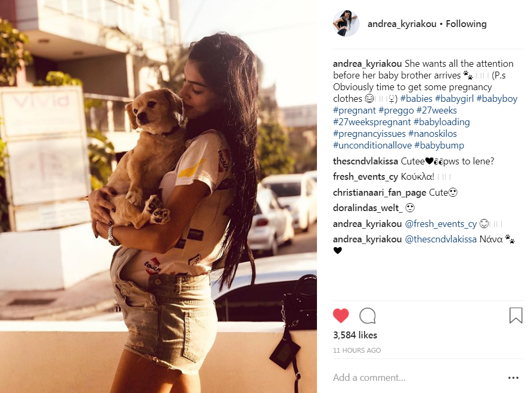Click the Following status button
This screenshot has width=532, height=393.
click(x=466, y=24)
